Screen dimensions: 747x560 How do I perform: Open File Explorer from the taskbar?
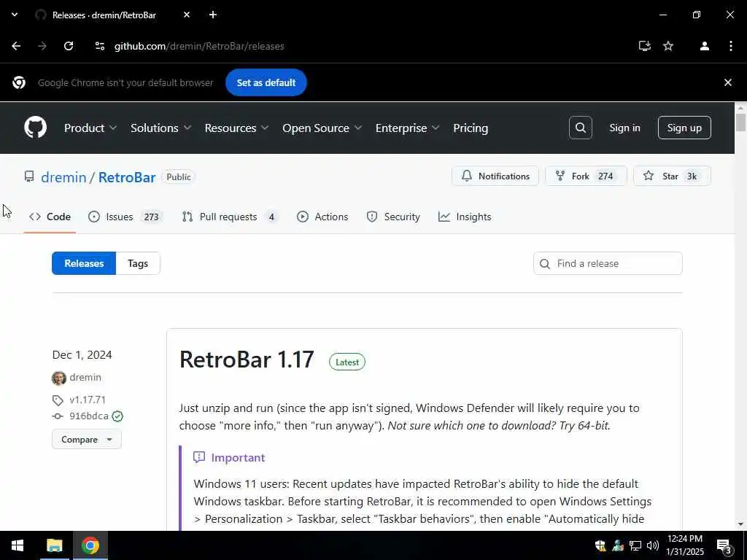pos(54,545)
